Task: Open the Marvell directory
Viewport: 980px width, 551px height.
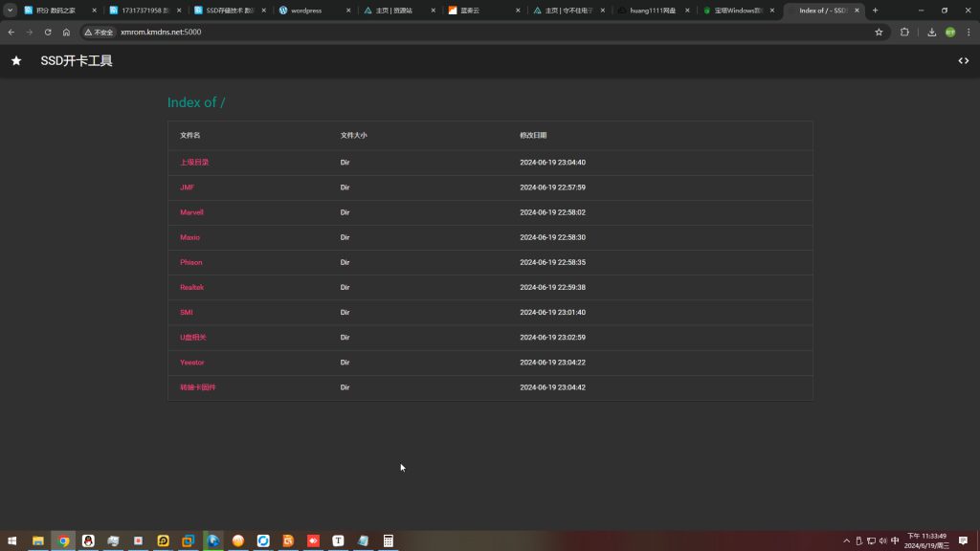Action: pos(191,212)
